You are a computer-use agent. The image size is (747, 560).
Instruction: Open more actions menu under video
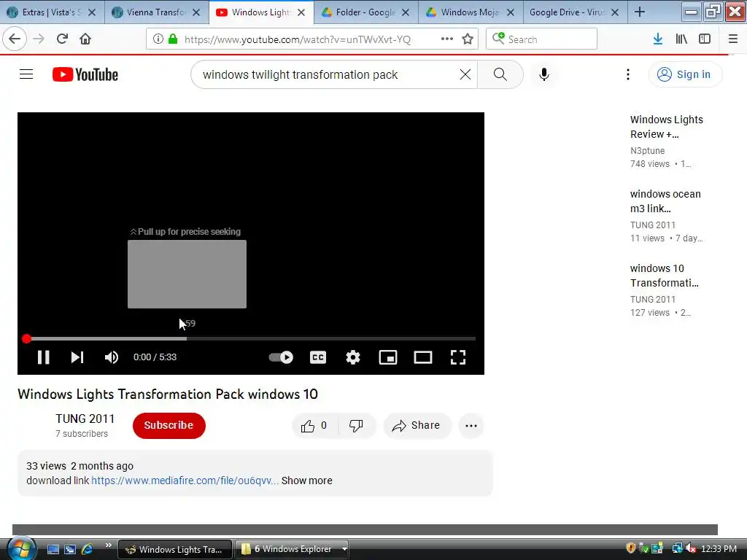coord(471,426)
